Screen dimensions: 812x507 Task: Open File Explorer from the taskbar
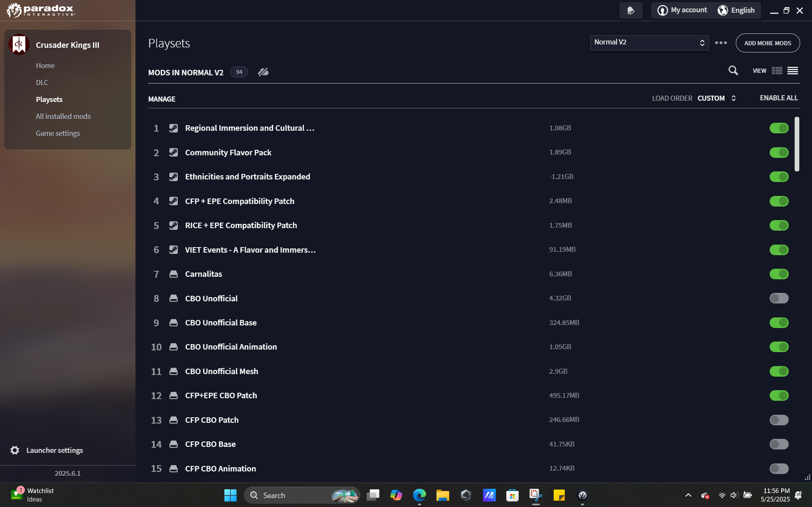pyautogui.click(x=442, y=495)
